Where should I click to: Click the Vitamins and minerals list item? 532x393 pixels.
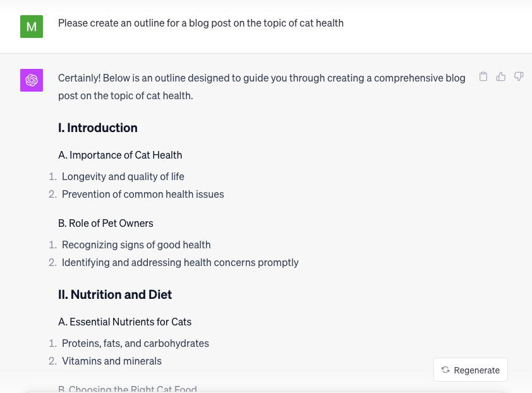tap(112, 361)
